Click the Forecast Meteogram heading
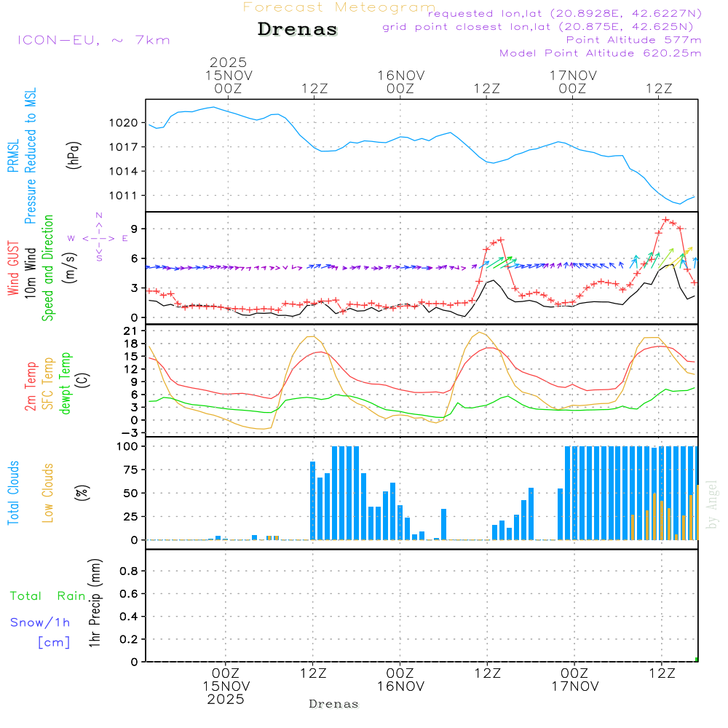Screen dimensions: 728x728 [x=339, y=7]
